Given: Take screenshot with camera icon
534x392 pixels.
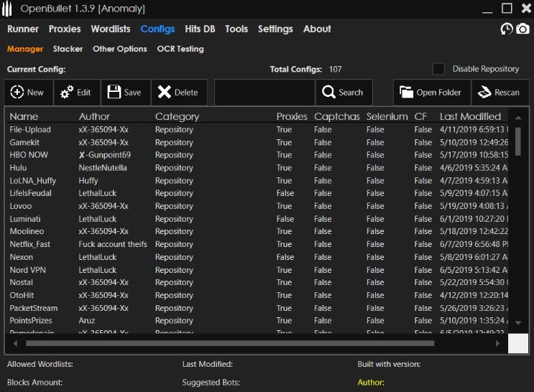Looking at the screenshot, I should [x=523, y=29].
